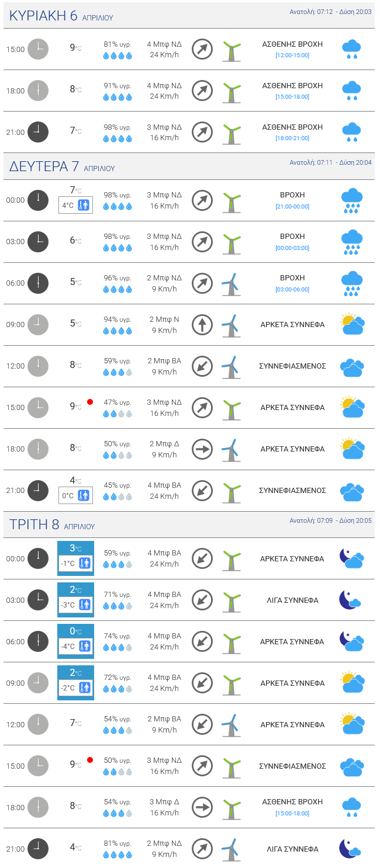Image resolution: width=380 pixels, height=868 pixels.
Task: Click the dark clock icon for Tuesday 21:00
Action: pyautogui.click(x=38, y=849)
